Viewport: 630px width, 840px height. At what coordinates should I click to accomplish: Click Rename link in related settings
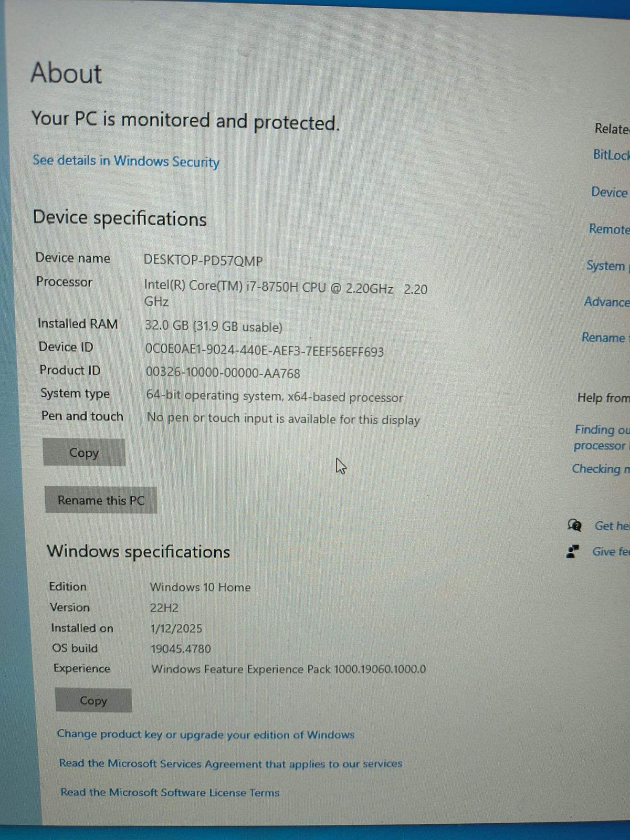click(605, 338)
